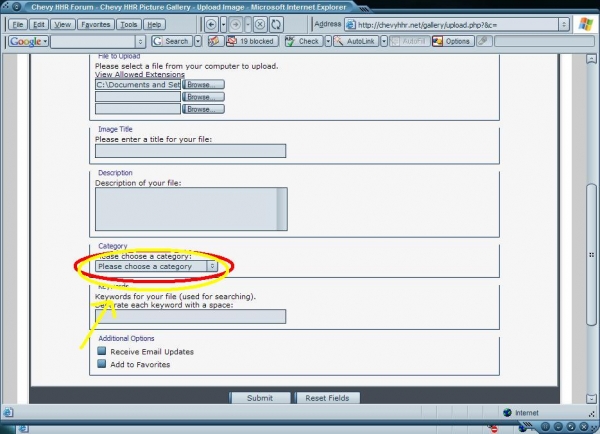Click the browser Back arrow button
The width and height of the screenshot is (600, 434).
(x=213, y=24)
